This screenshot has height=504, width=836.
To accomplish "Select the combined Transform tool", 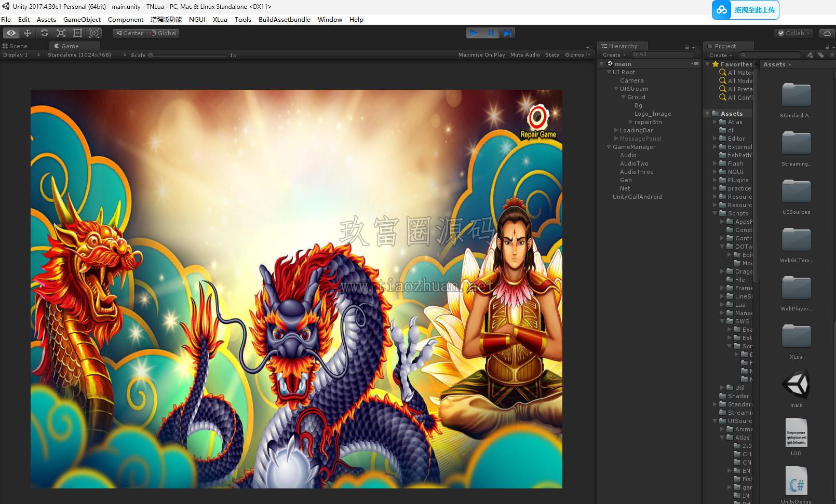I will pos(94,33).
